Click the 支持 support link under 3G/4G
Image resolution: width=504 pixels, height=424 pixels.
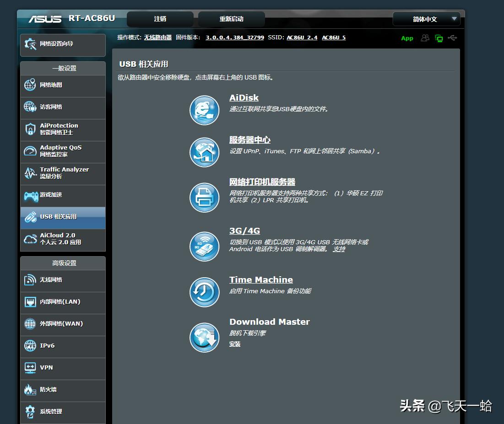(x=338, y=249)
